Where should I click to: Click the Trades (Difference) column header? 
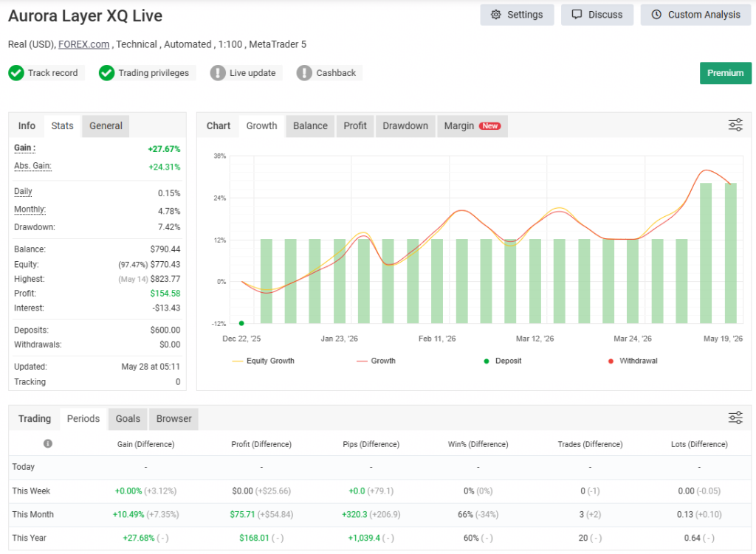tap(590, 444)
